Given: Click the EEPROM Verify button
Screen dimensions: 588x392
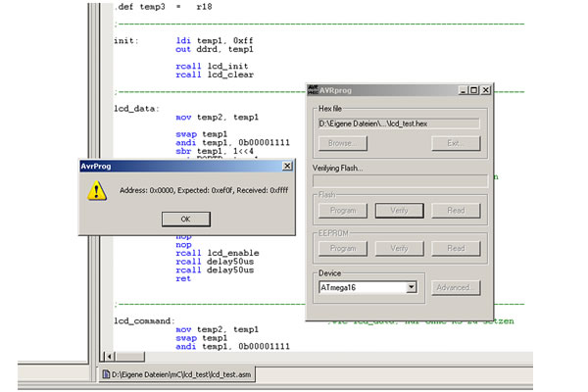Looking at the screenshot, I should pos(400,248).
